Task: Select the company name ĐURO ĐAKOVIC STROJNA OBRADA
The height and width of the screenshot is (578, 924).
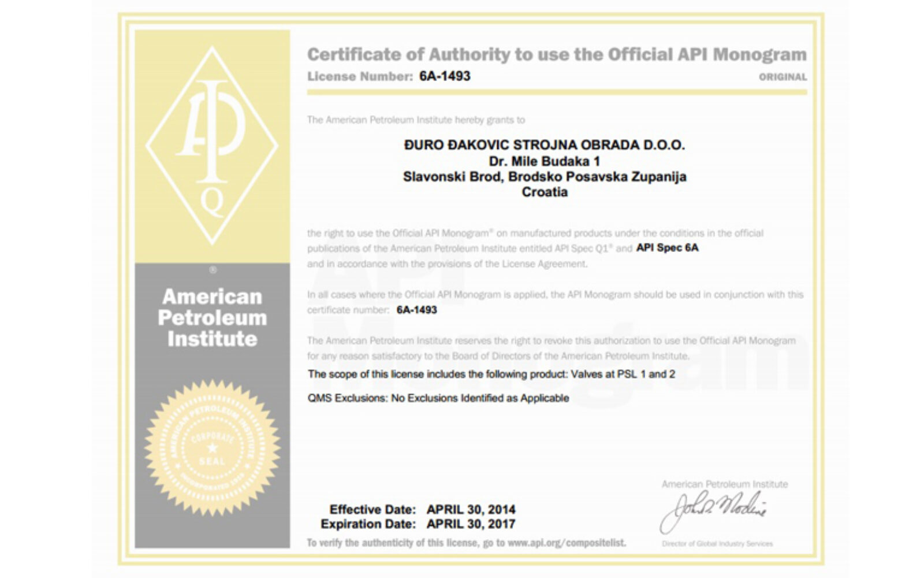Action: click(544, 145)
